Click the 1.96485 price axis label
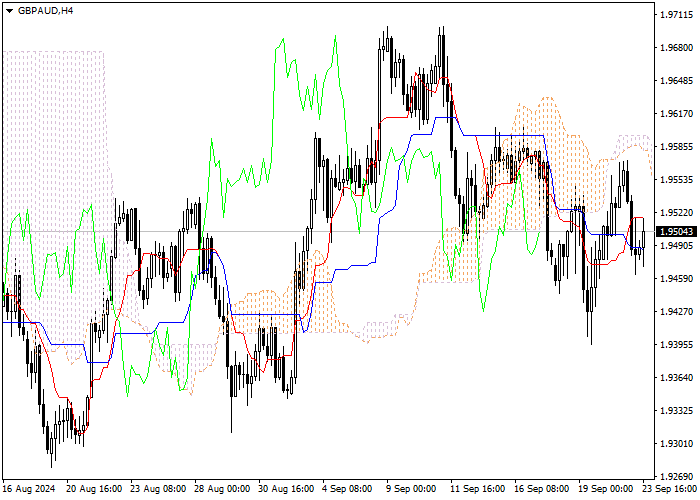The image size is (700, 500). pos(677,81)
